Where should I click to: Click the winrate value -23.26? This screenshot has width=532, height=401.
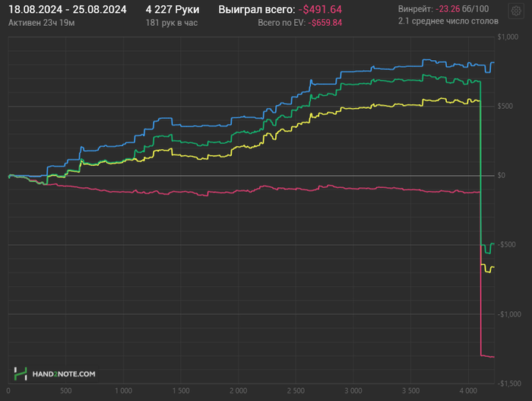(x=448, y=9)
